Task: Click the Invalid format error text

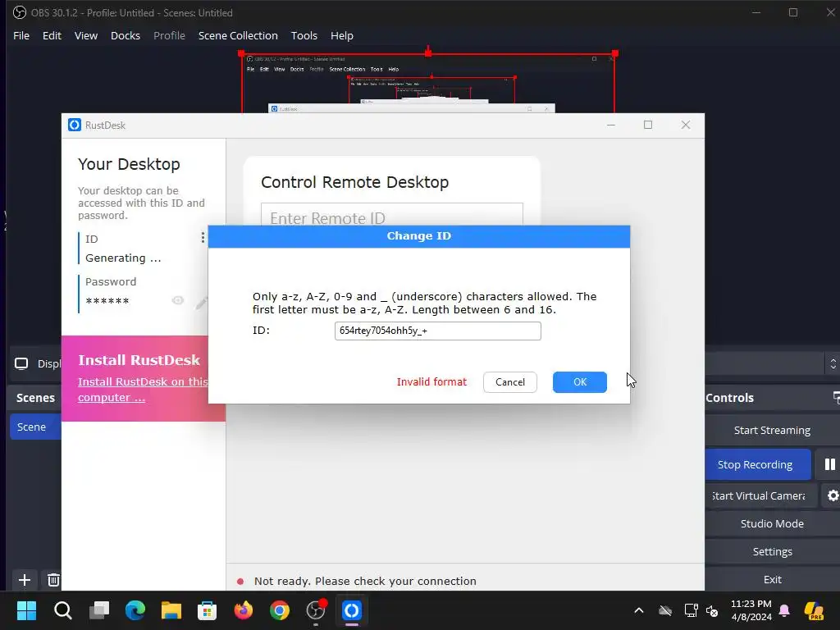Action: tap(431, 382)
